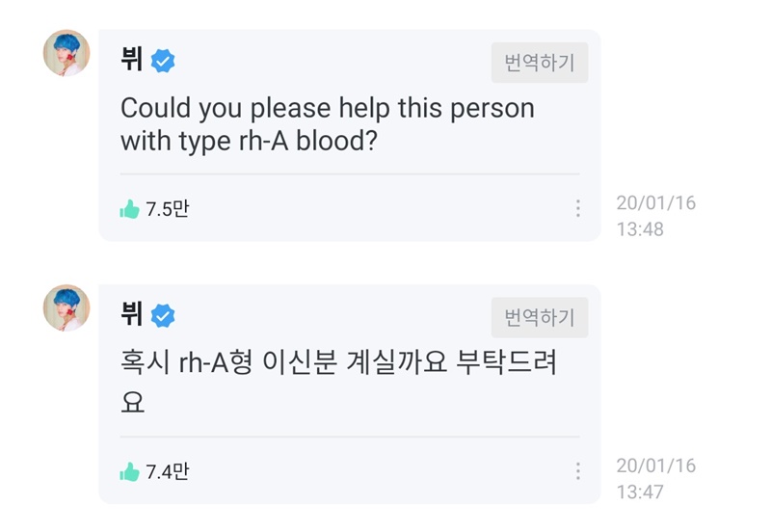Click the 13:47 timestamp
Screen dimensions: 771x532
[x=640, y=492]
